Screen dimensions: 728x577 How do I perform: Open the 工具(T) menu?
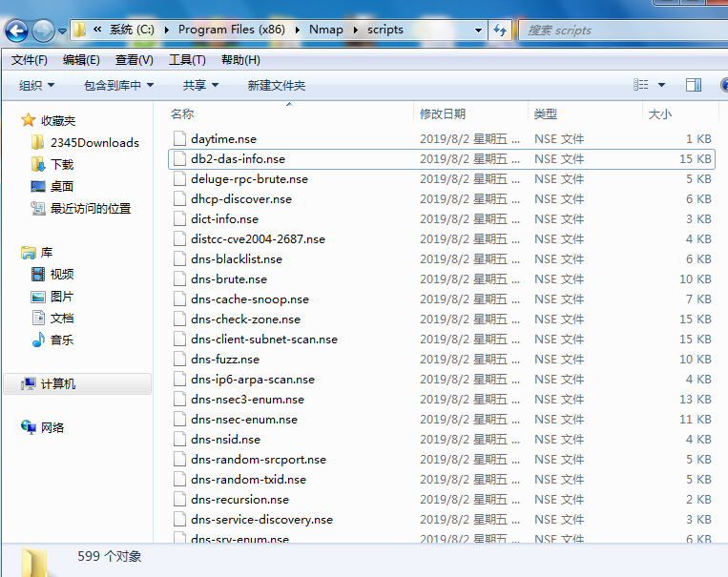187,60
